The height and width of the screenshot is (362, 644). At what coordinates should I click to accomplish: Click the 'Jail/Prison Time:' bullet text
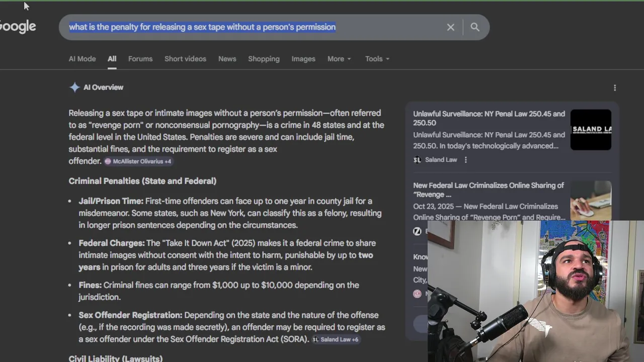[x=111, y=201]
